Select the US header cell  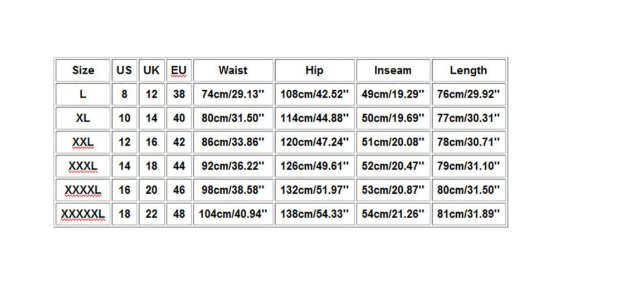point(124,70)
